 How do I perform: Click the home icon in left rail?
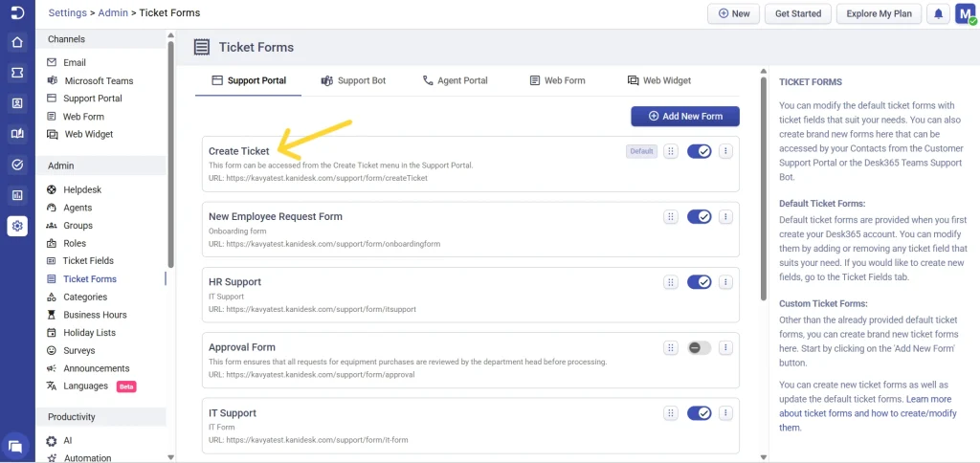pyautogui.click(x=17, y=42)
